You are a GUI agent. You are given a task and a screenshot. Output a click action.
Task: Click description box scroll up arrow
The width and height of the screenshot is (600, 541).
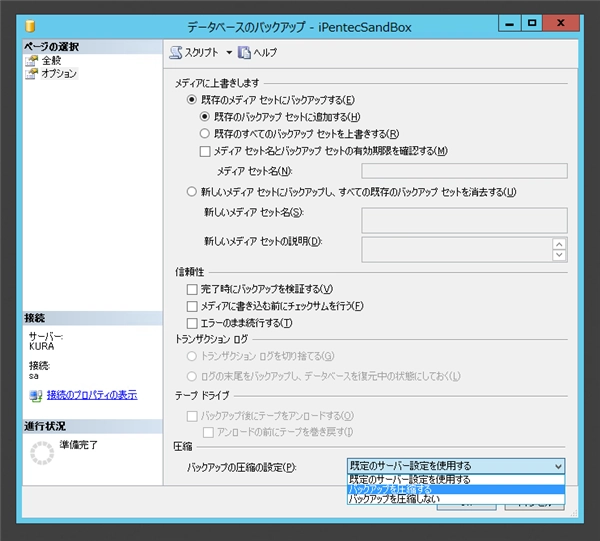point(559,244)
